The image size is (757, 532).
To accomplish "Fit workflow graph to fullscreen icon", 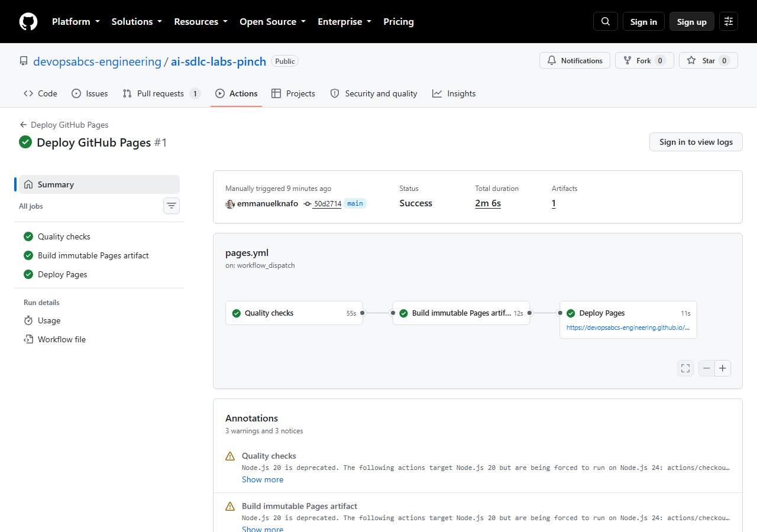I will pyautogui.click(x=685, y=368).
